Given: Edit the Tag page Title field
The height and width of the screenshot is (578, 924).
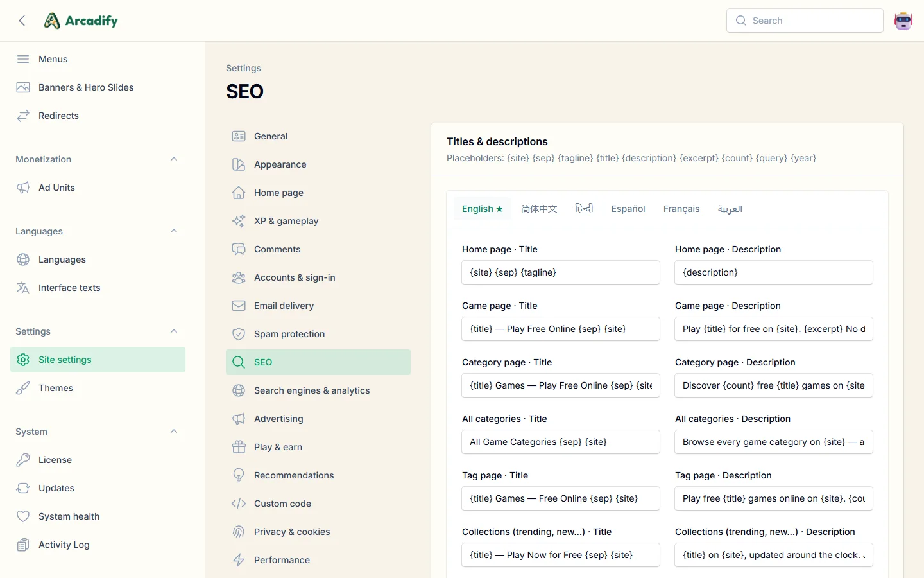Looking at the screenshot, I should coord(561,498).
